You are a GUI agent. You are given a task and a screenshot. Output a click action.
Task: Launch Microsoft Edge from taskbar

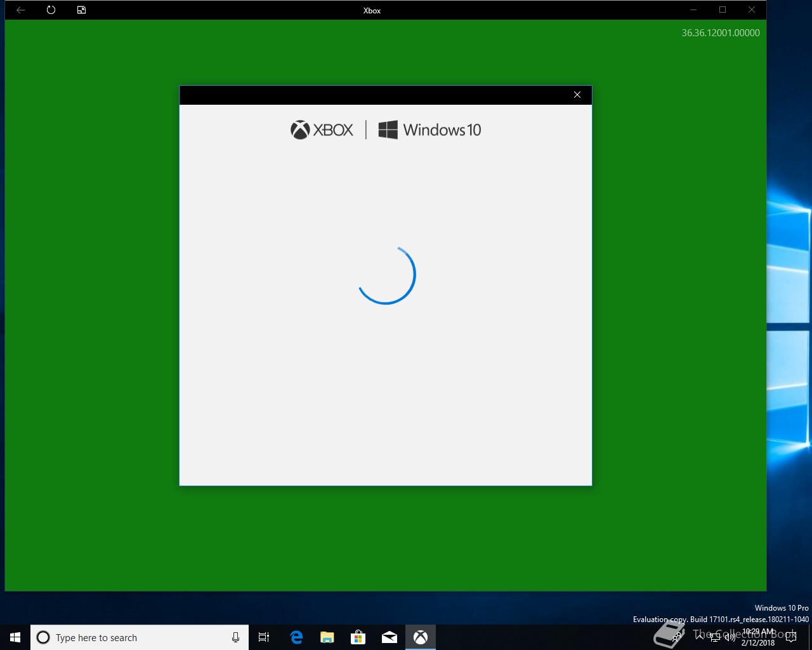pos(296,637)
